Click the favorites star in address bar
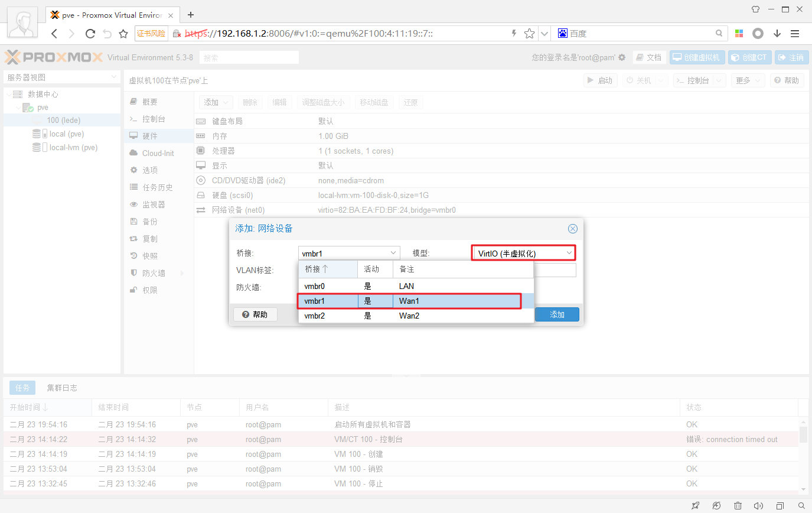 pos(529,34)
